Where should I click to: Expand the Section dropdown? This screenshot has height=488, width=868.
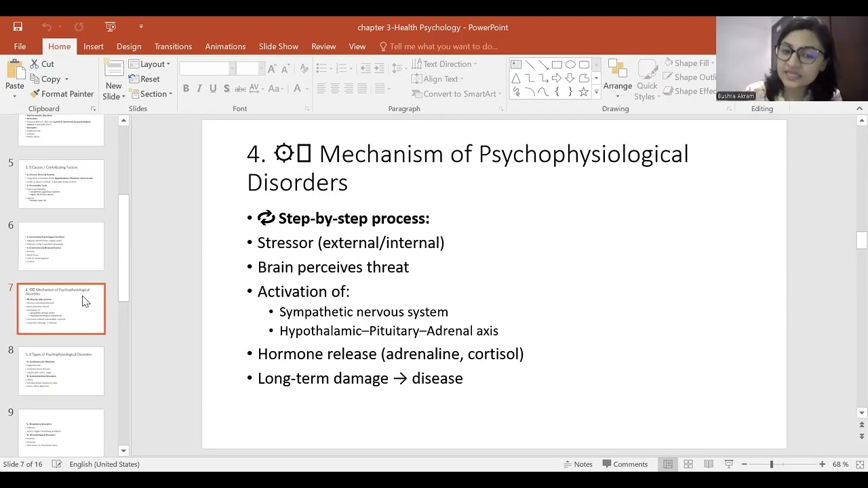tap(151, 94)
